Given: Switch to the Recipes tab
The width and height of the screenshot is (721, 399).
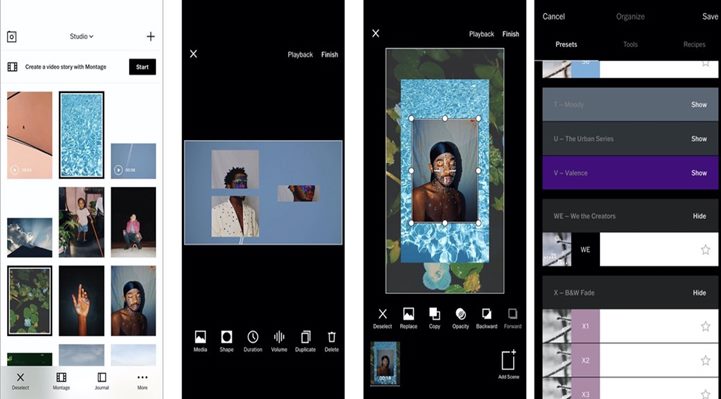Looking at the screenshot, I should point(694,45).
